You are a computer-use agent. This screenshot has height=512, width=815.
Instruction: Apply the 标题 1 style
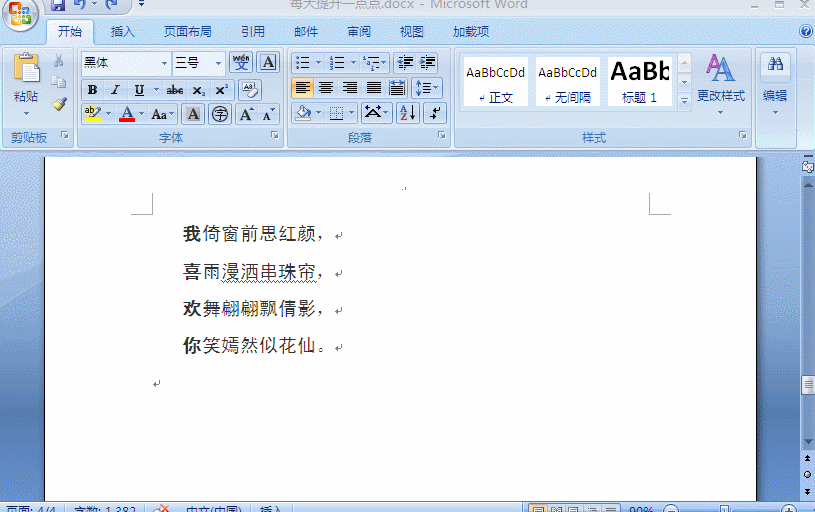pos(640,82)
